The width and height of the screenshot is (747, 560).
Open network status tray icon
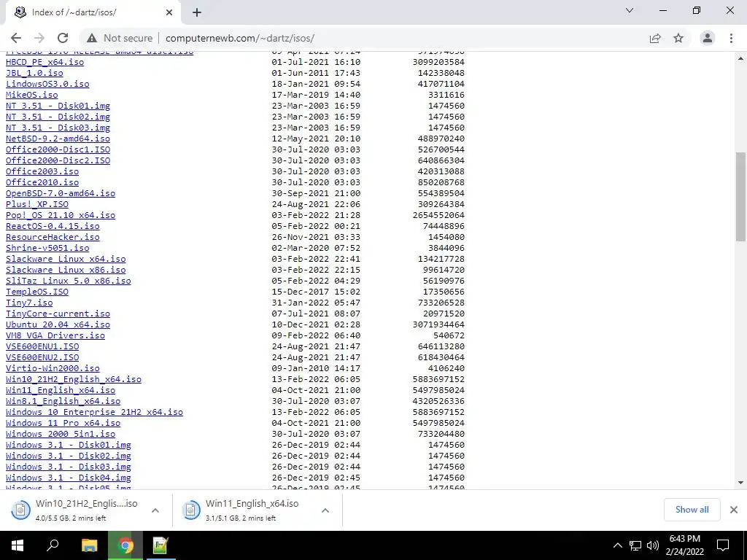[x=635, y=545]
